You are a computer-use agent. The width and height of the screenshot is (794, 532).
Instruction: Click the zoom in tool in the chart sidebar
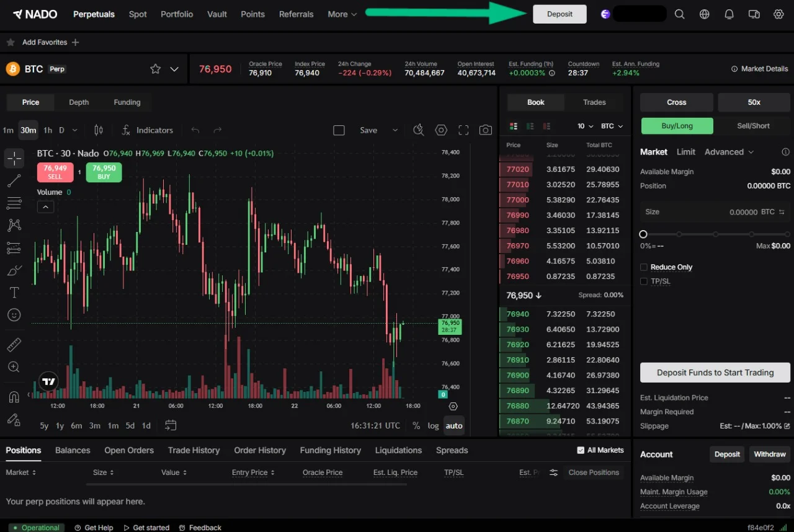coord(14,367)
